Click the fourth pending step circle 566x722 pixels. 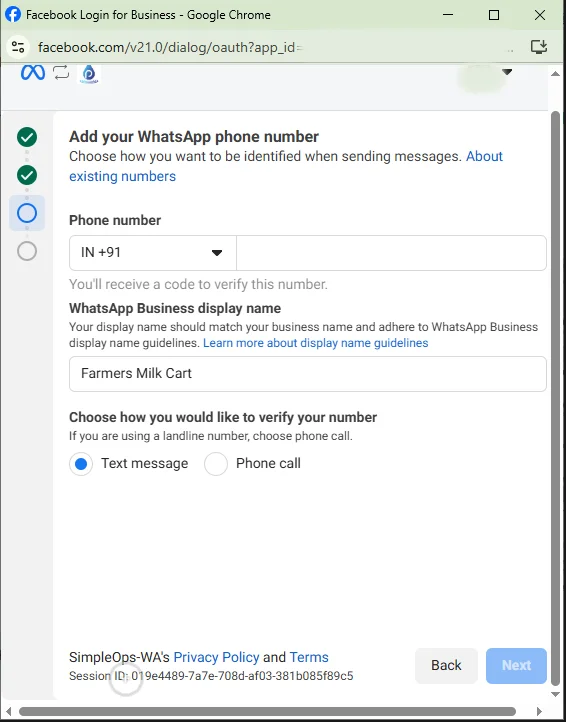[27, 251]
